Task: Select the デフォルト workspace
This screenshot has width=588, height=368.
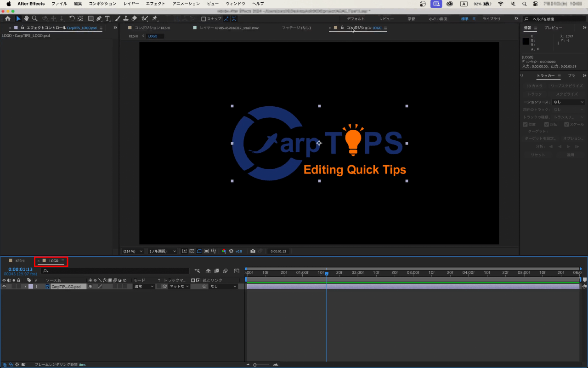Action: (x=356, y=19)
